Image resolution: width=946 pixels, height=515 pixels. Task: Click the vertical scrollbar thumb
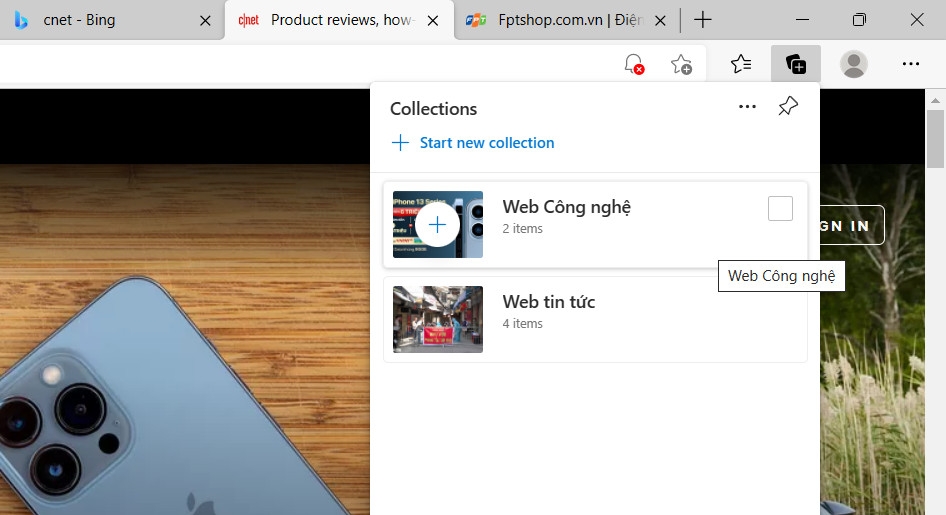point(935,139)
